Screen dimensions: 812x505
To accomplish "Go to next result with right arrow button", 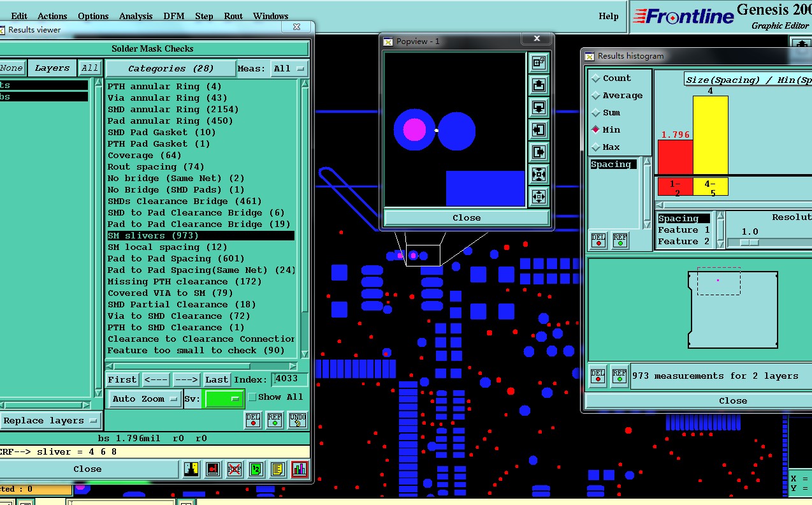I will click(x=187, y=379).
